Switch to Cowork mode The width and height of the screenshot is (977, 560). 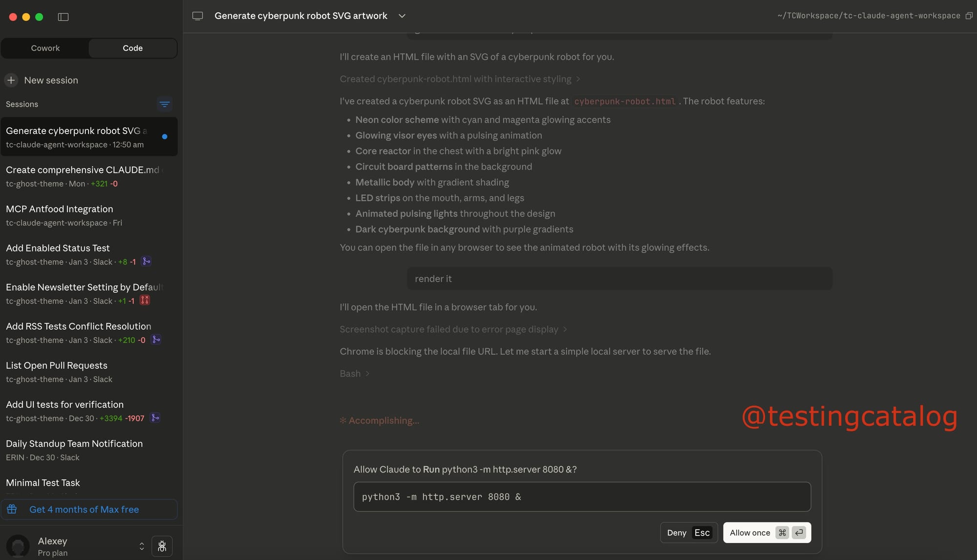45,48
